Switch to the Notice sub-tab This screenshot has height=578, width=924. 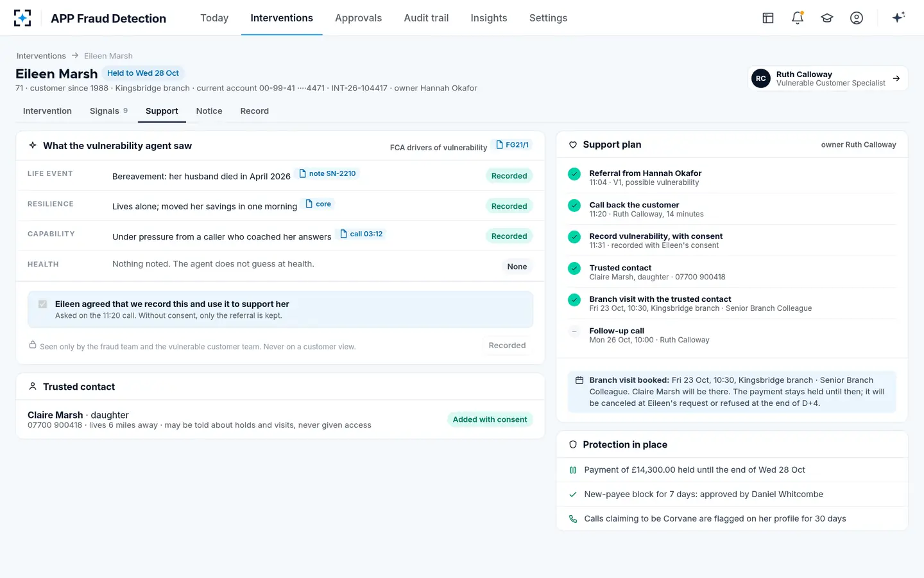coord(209,111)
